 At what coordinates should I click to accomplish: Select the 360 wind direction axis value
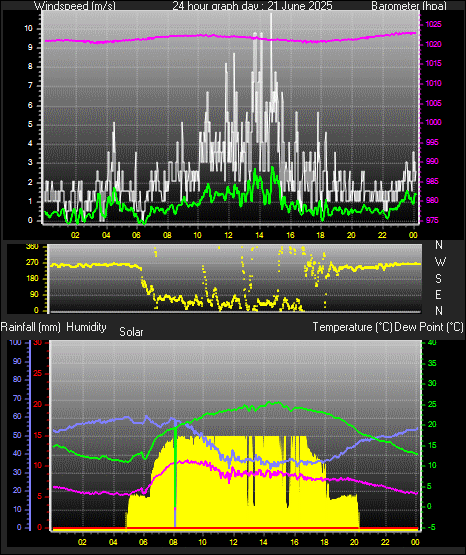(32, 247)
